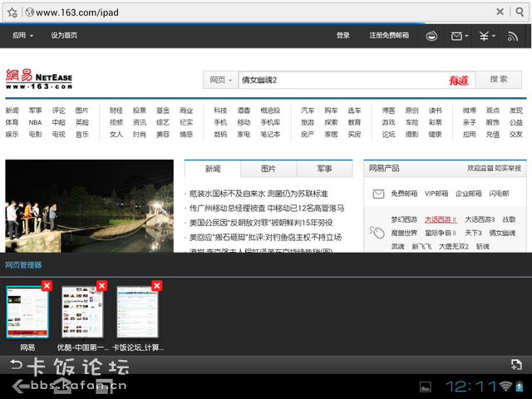Open 财经 category link
532x399 pixels.
116,111
